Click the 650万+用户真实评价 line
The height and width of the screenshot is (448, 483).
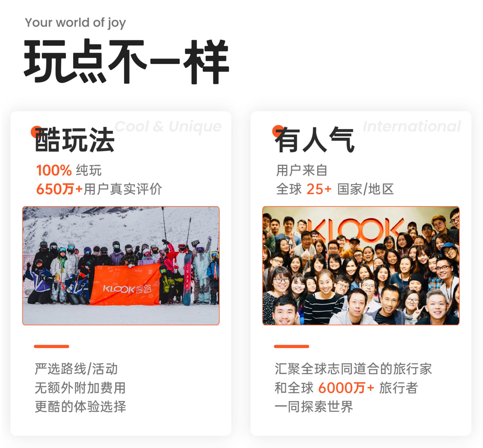pyautogui.click(x=99, y=189)
